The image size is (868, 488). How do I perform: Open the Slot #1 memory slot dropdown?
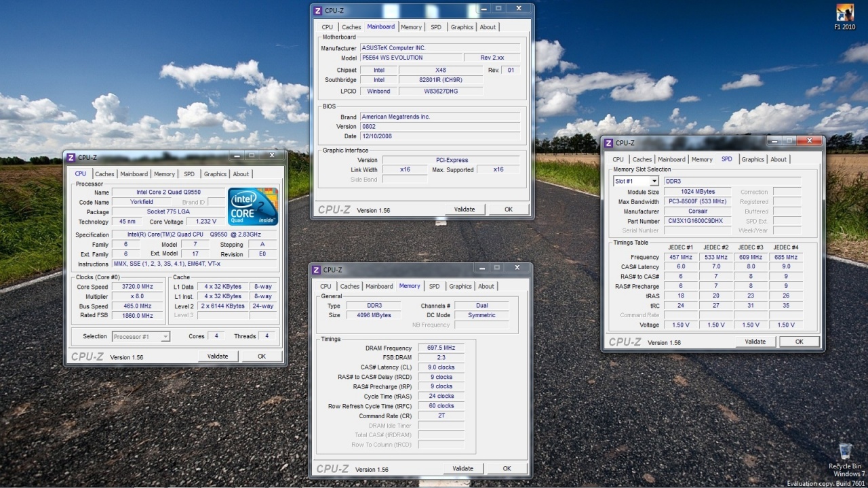[x=635, y=181]
